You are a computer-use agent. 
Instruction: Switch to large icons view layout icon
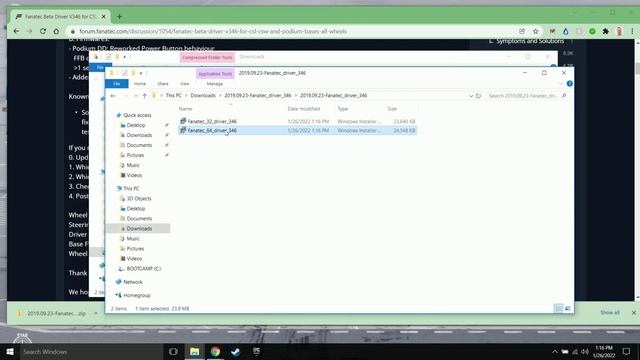pos(567,309)
